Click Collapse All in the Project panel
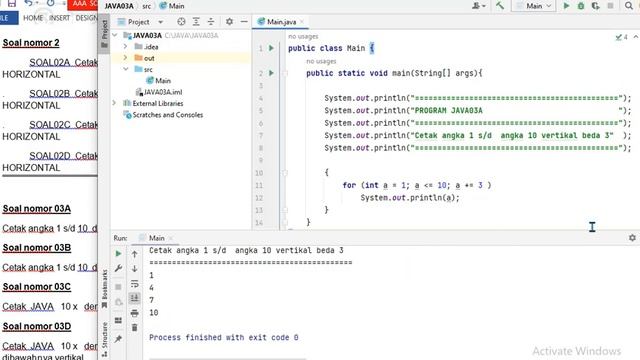This screenshot has height=360, width=640. tap(211, 22)
